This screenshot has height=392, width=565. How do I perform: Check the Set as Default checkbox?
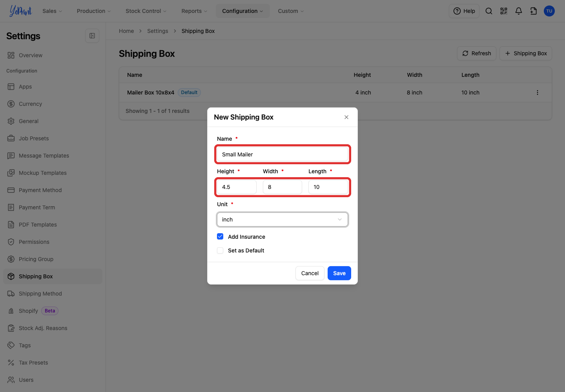tap(220, 250)
